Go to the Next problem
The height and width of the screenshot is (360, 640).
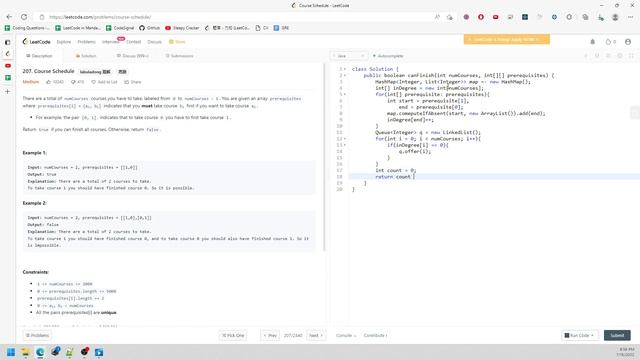316,336
